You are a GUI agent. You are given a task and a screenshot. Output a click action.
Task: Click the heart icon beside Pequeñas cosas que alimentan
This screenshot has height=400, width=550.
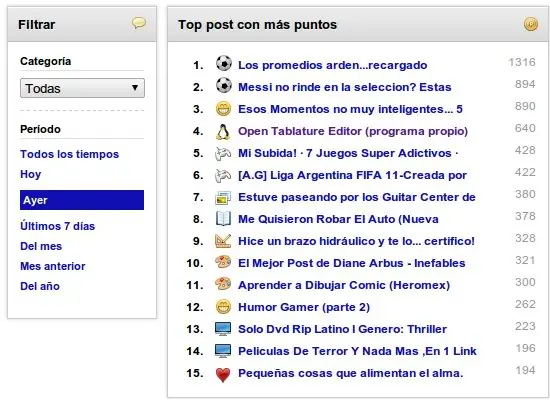pyautogui.click(x=223, y=375)
